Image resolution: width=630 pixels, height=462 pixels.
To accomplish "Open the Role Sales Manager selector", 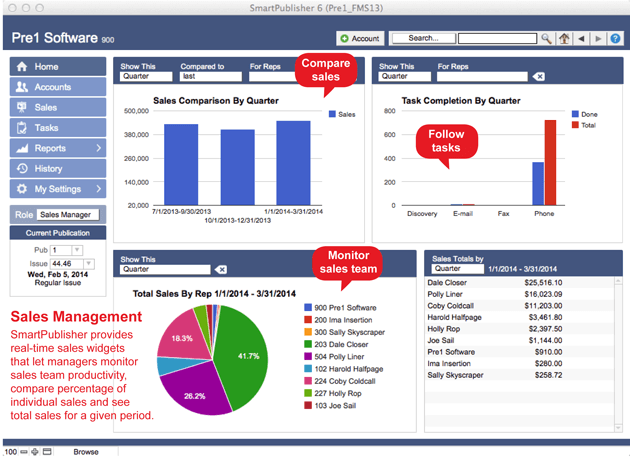I will coord(68,215).
